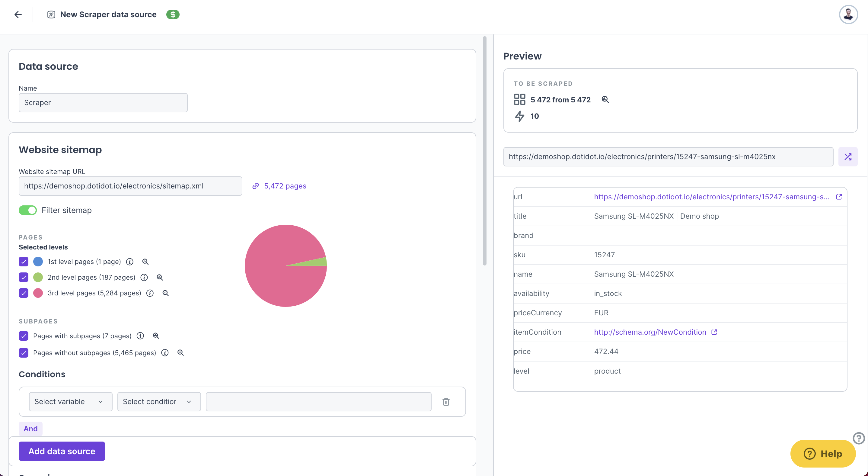Click magnifier icon for 3rd level pages
Screen dimensions: 868x476
tap(165, 293)
